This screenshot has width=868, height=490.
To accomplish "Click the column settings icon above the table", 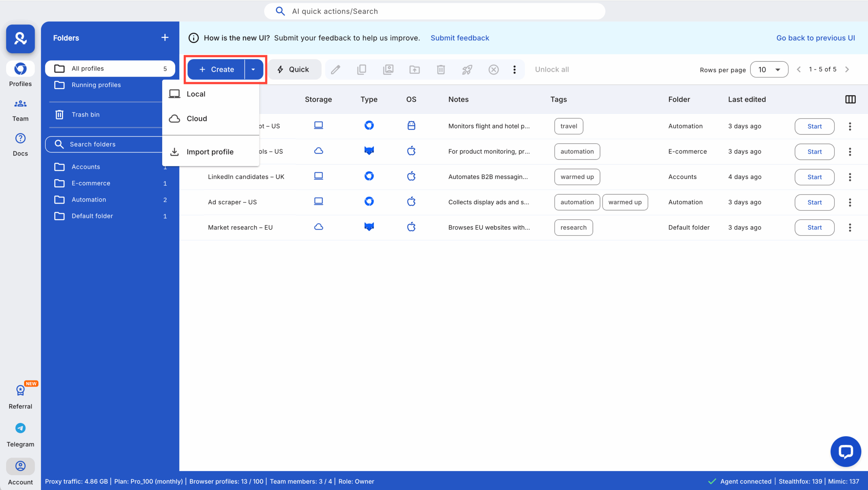I will pos(851,99).
